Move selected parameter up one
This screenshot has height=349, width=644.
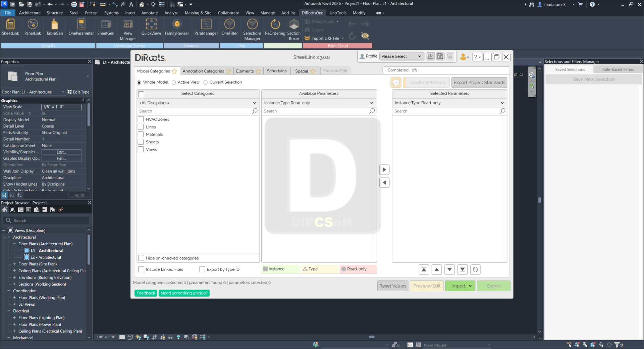pyautogui.click(x=437, y=269)
